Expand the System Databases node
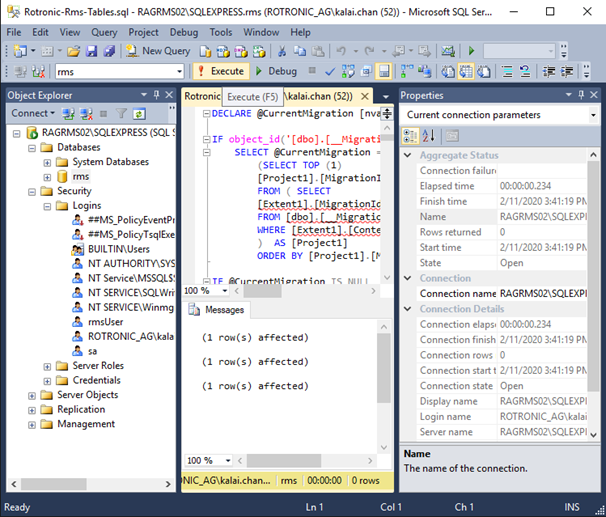Screen dimensions: 606x517 coord(47,163)
